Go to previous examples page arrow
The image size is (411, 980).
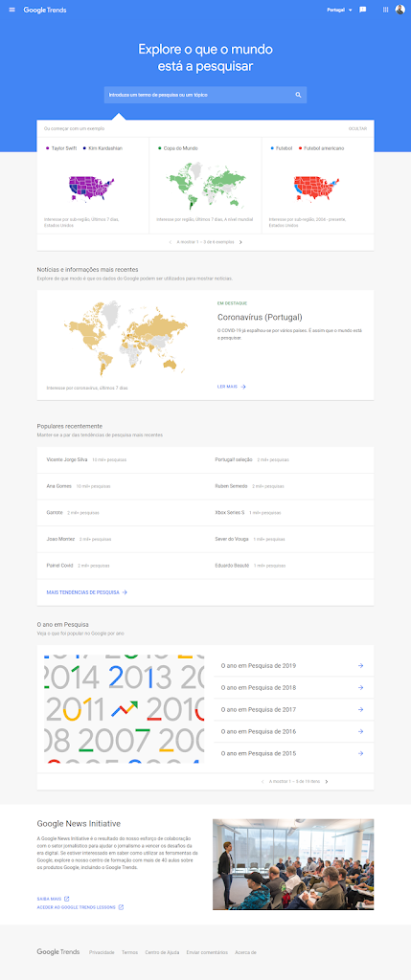171,242
